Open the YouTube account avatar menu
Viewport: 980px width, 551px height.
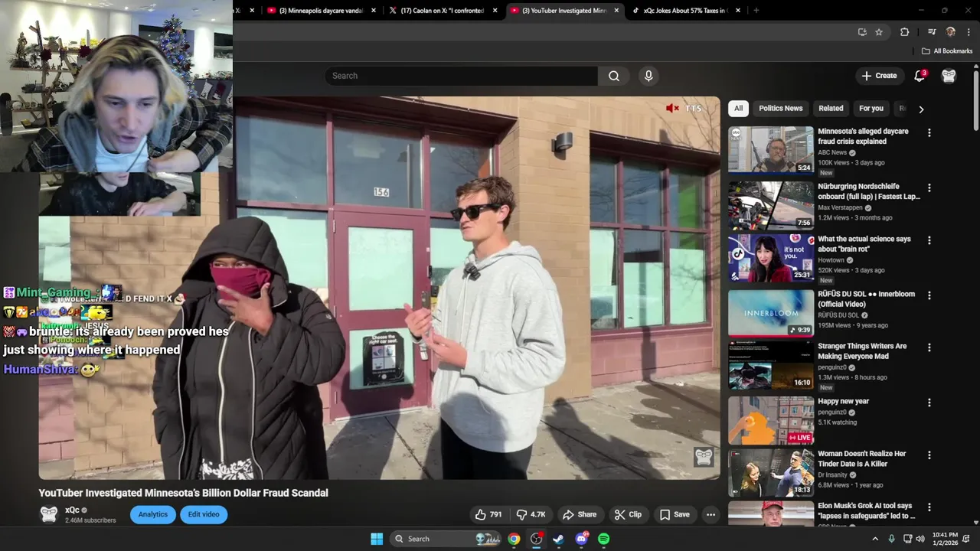(x=949, y=76)
